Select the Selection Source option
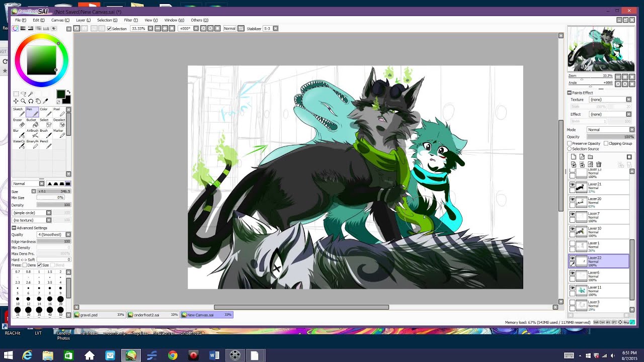Screen dimensions: 644x362 (x=569, y=149)
